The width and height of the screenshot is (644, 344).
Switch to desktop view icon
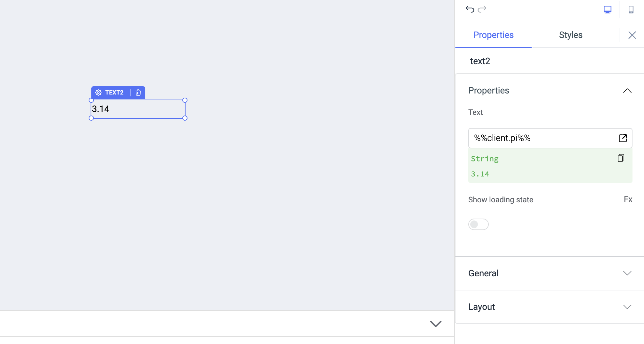(607, 10)
